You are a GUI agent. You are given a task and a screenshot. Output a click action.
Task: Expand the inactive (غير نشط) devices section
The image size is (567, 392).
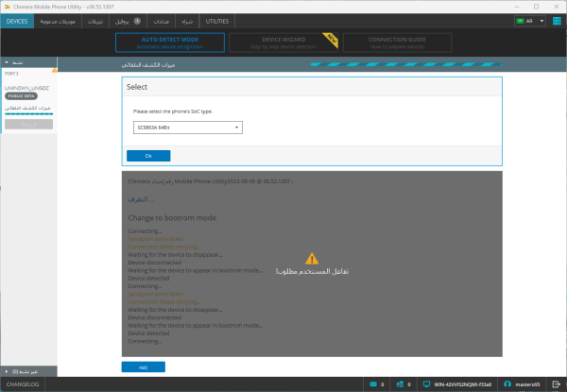tap(29, 371)
